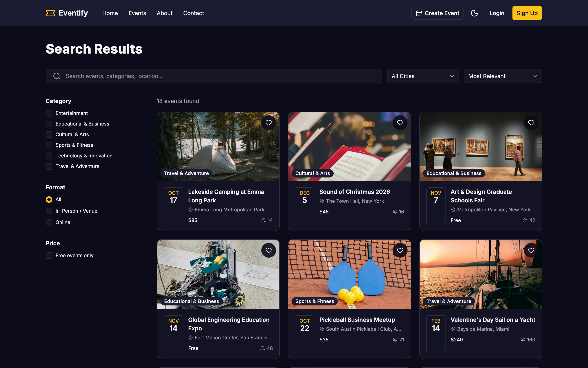Open the pickleball paddles event image

click(349, 274)
